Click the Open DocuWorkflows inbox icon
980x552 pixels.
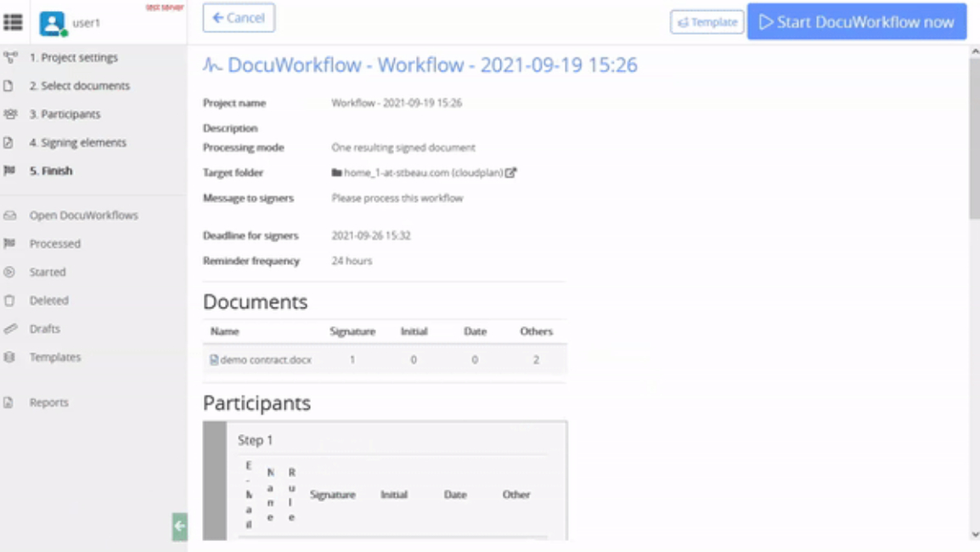tap(10, 215)
